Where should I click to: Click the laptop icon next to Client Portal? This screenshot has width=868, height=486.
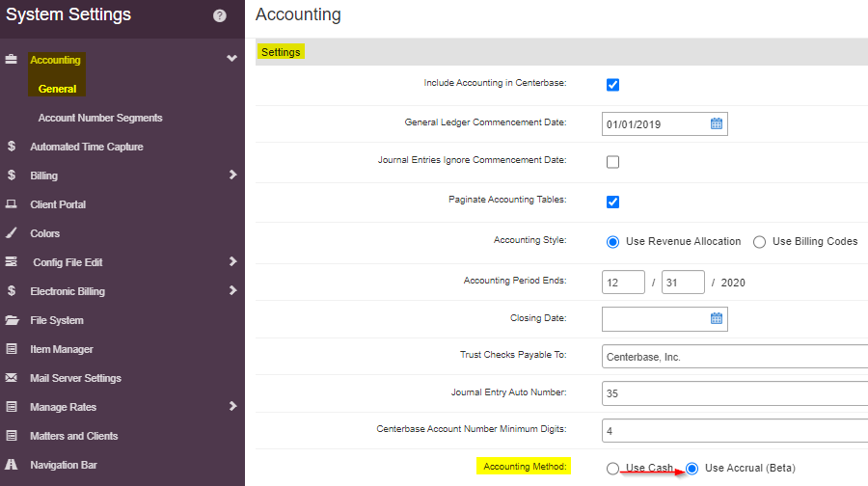pos(11,204)
